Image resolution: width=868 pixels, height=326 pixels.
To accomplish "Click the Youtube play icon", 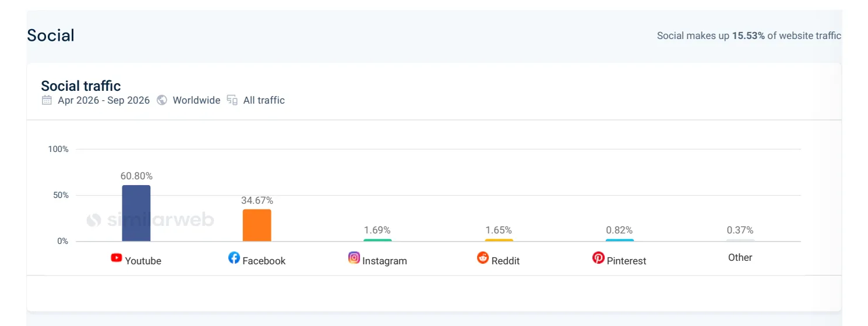I will pyautogui.click(x=117, y=257).
